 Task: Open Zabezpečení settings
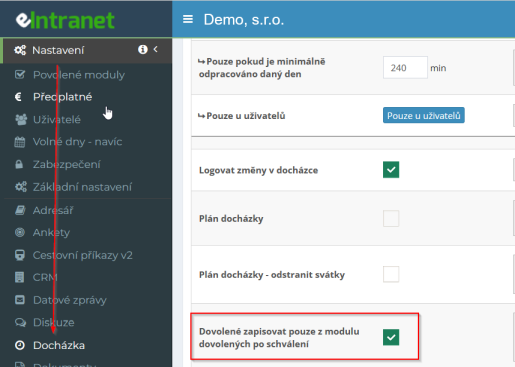[67, 164]
